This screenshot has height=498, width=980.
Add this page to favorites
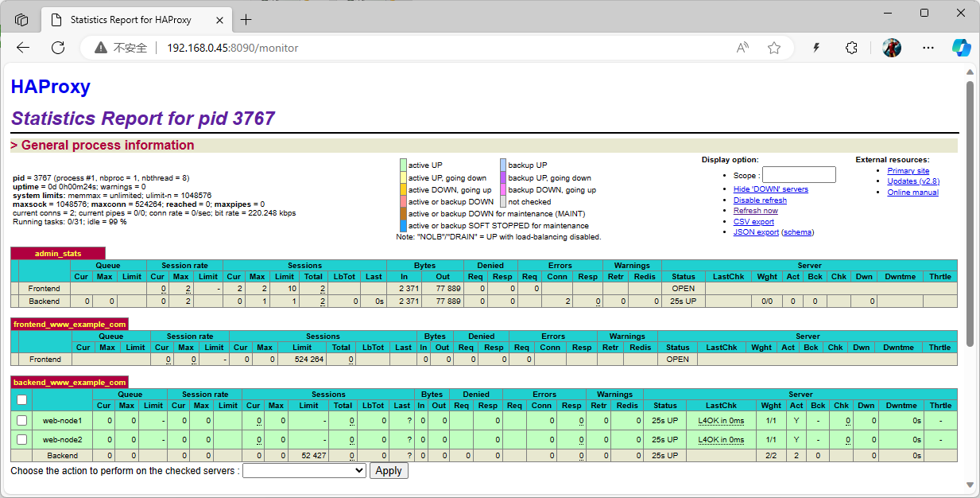pos(774,48)
